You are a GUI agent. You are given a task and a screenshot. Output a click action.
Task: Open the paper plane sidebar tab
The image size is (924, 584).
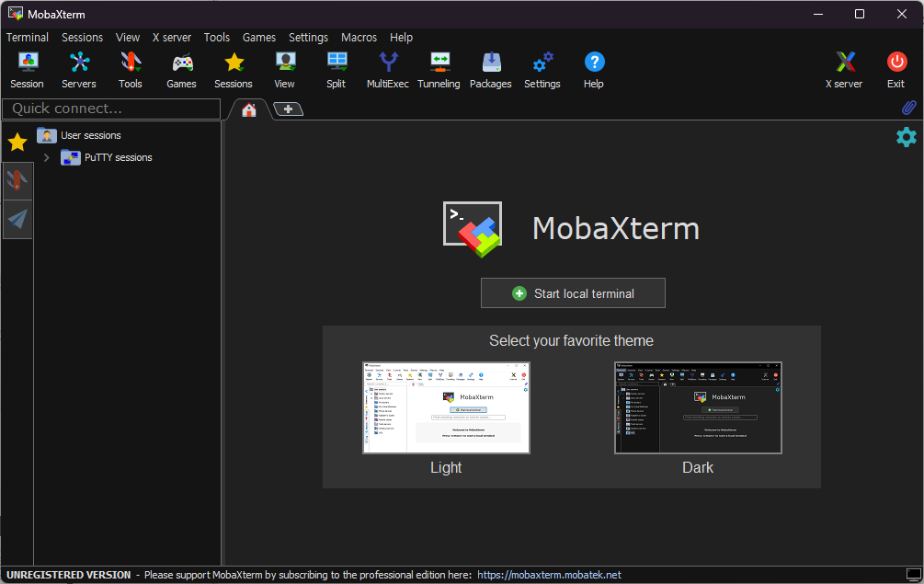tap(17, 219)
